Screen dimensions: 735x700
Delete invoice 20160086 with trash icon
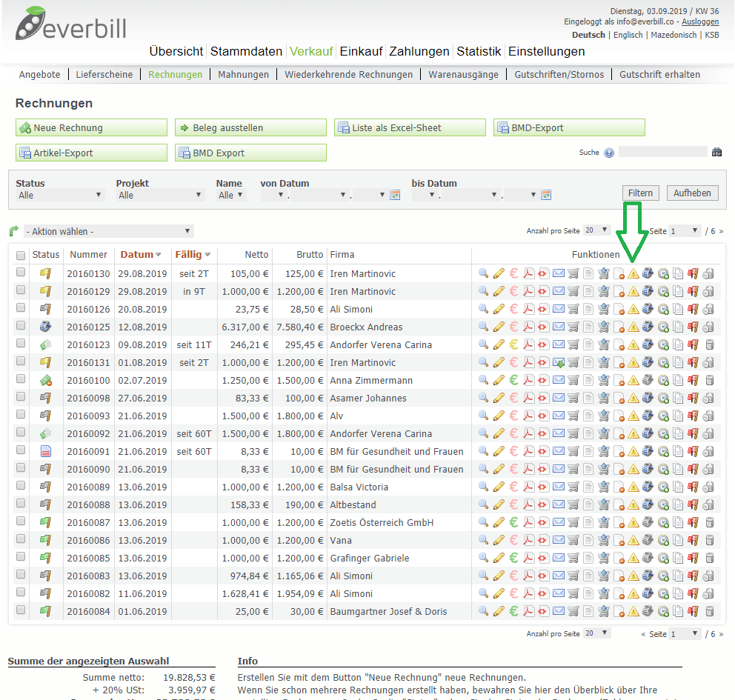click(710, 541)
